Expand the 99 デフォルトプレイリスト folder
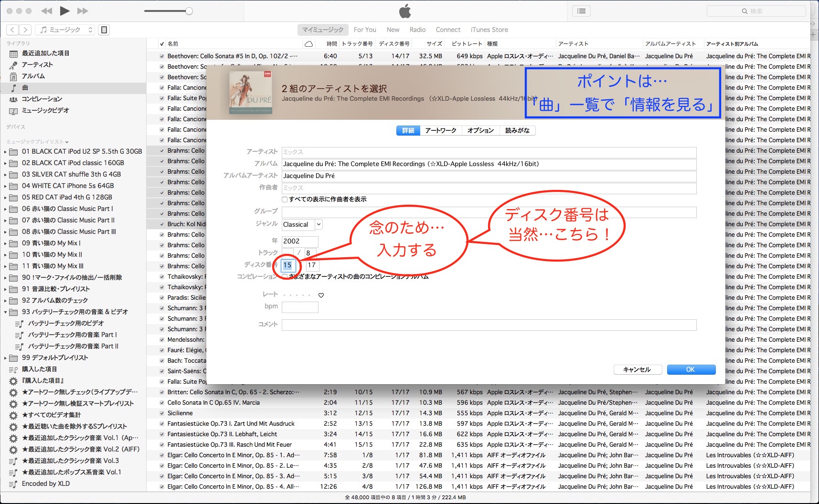This screenshot has width=819, height=504. point(5,358)
